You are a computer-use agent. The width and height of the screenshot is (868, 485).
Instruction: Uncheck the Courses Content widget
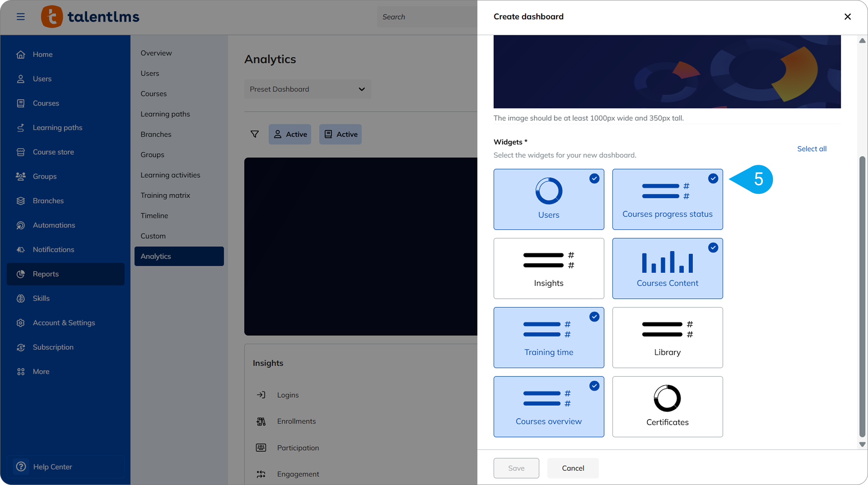click(x=667, y=268)
